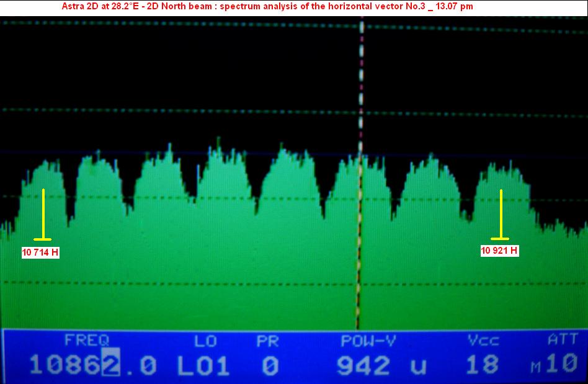Screen dimensions: 588x384
Task: Toggle the Vcc 18 voltage value
Action: [482, 365]
